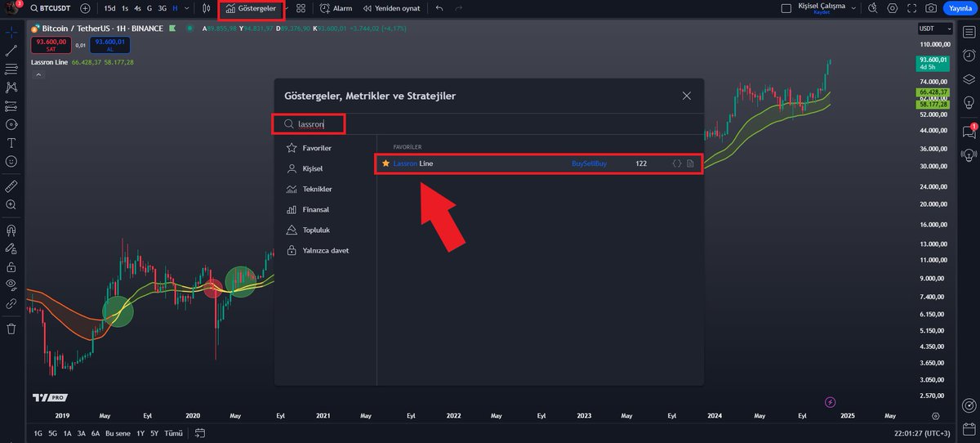Screen dimensions: 980x443
Task: Open the forecasting and measurement tools
Action: tap(11, 106)
